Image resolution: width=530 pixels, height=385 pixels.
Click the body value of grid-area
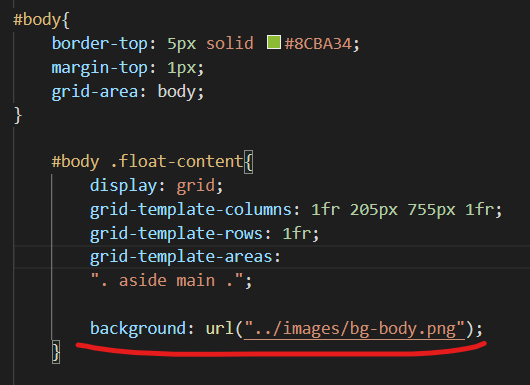click(177, 92)
